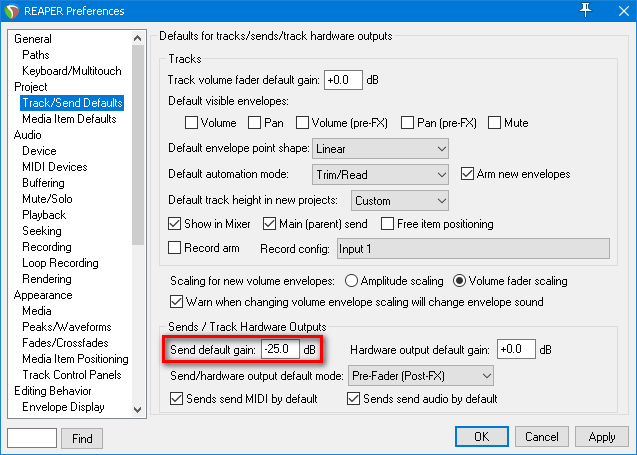Open the Recording preferences page
This screenshot has width=637, height=455.
pos(47,247)
